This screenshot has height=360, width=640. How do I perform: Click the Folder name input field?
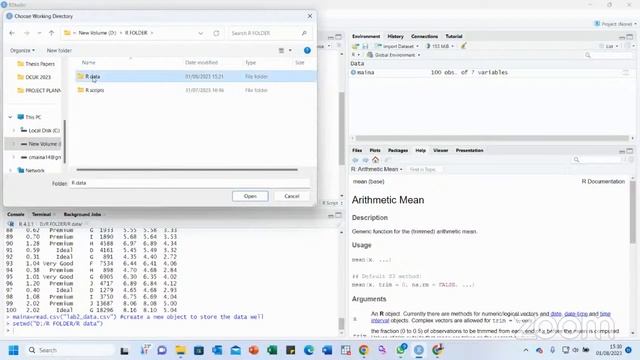point(190,183)
